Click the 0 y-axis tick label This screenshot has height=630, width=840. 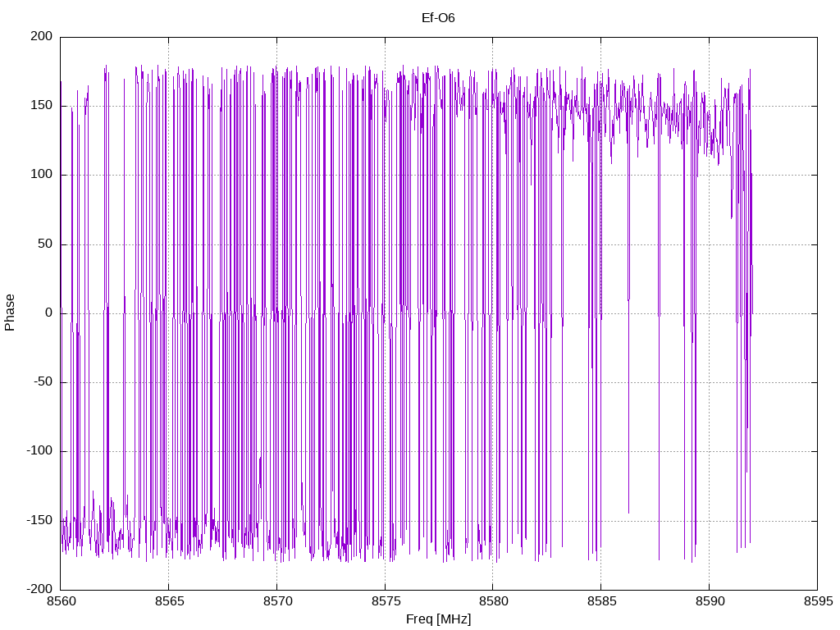pyautogui.click(x=49, y=313)
